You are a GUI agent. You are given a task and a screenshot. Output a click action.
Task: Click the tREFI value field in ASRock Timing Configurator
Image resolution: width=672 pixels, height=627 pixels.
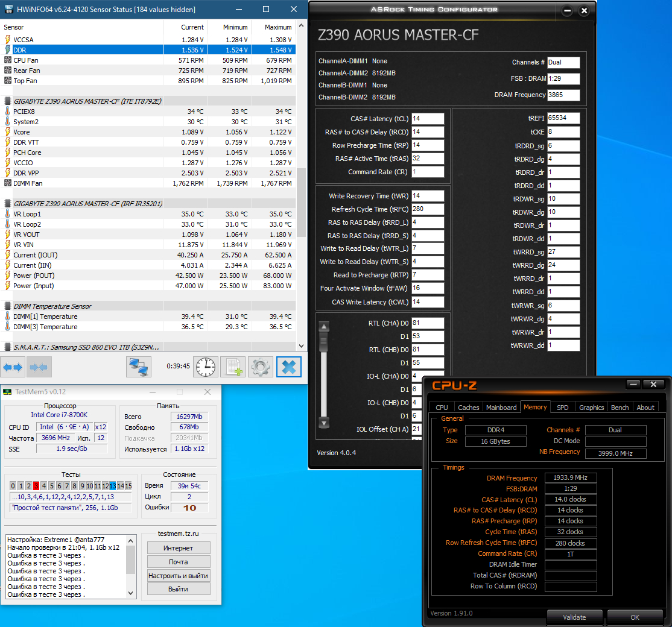coord(563,118)
